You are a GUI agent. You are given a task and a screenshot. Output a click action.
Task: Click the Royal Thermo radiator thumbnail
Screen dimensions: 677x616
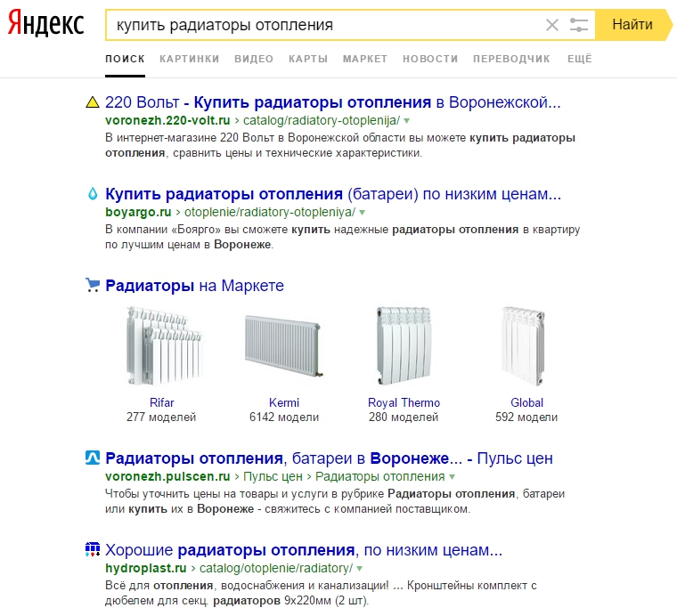point(404,345)
